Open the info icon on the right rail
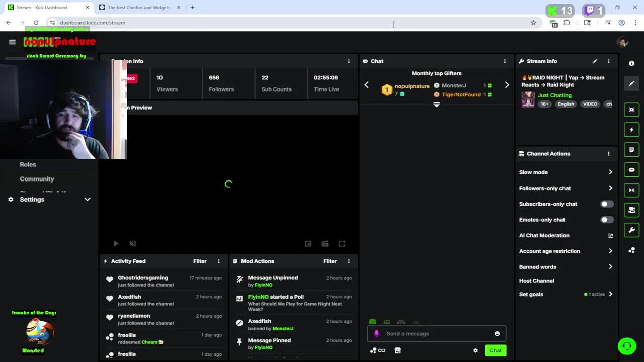Screen dimensions: 644x362 (x=631, y=63)
